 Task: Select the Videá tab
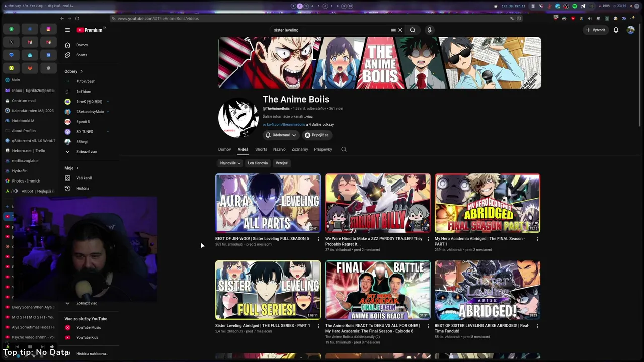tap(243, 149)
